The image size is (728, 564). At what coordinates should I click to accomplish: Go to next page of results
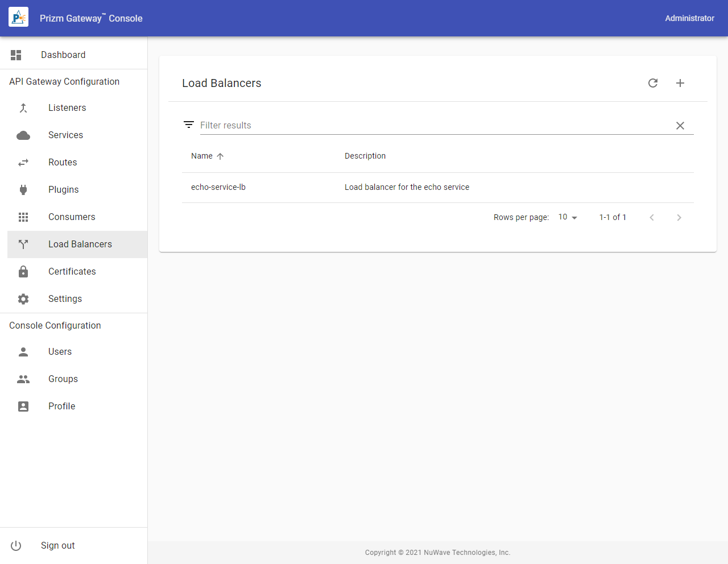679,217
